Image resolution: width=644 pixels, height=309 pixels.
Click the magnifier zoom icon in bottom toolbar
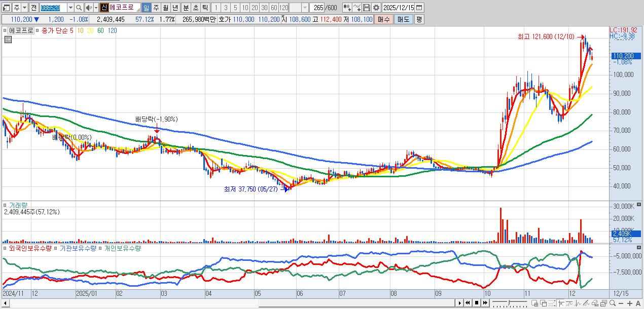[613, 303]
